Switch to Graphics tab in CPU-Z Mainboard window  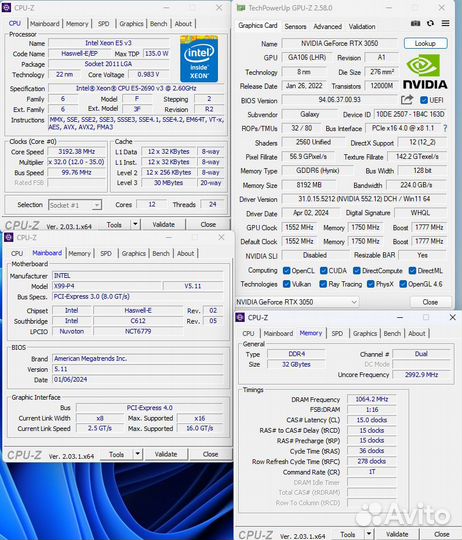point(134,253)
